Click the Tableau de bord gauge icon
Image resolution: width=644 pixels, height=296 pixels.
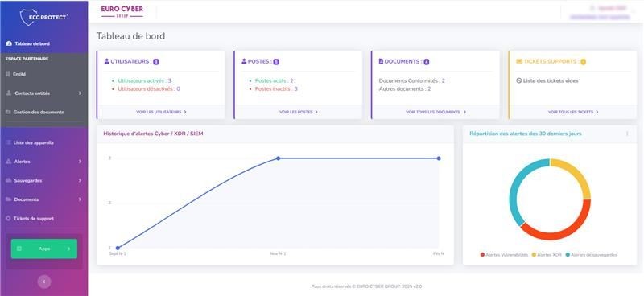tap(9, 43)
